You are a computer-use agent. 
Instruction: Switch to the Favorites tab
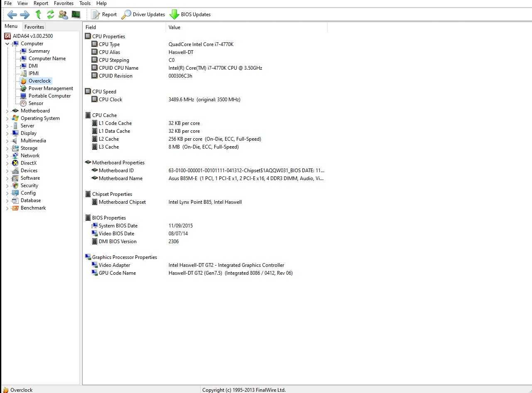34,27
